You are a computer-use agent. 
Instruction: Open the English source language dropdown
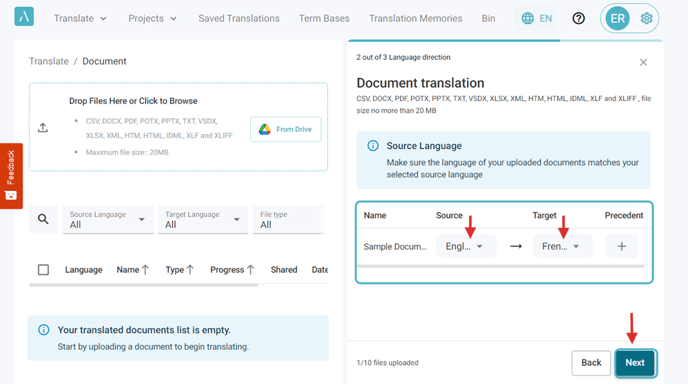466,246
